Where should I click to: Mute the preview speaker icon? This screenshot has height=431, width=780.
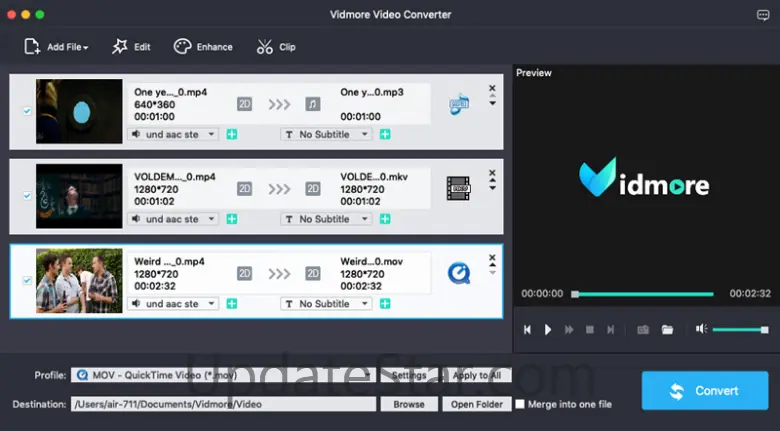pyautogui.click(x=701, y=328)
